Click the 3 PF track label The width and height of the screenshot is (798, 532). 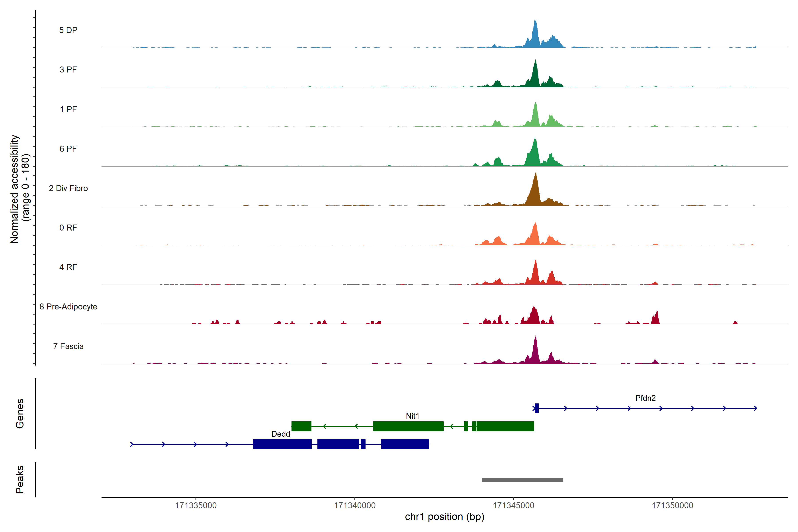click(x=68, y=70)
